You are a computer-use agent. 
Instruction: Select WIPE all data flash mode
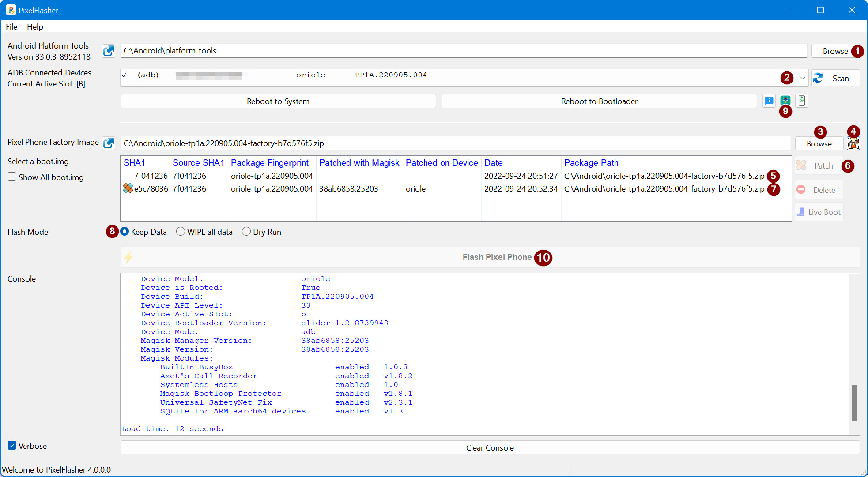click(x=181, y=232)
